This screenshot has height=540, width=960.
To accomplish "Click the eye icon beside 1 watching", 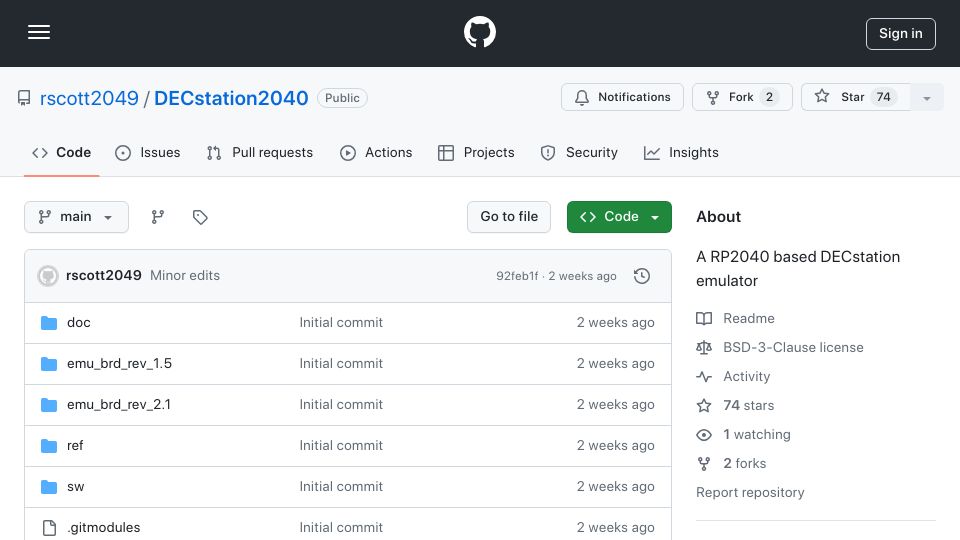I will pos(704,435).
